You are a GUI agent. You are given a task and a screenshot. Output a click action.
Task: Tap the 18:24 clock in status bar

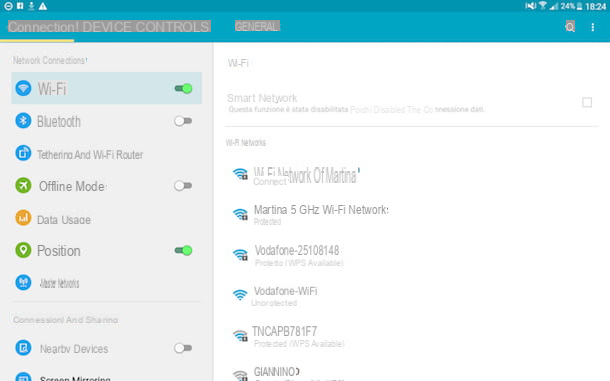pos(596,6)
